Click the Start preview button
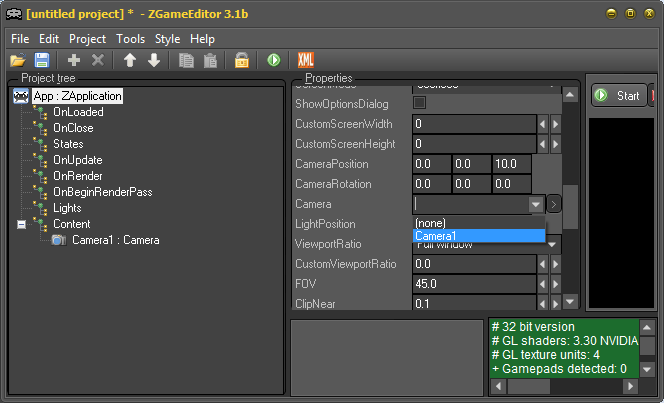This screenshot has width=664, height=403. (619, 96)
